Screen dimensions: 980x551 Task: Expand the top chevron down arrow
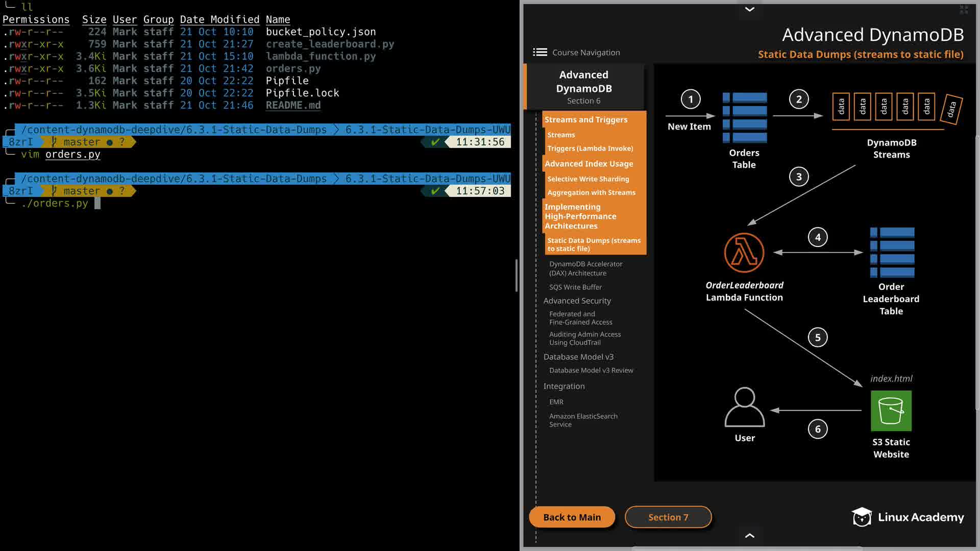pos(749,9)
